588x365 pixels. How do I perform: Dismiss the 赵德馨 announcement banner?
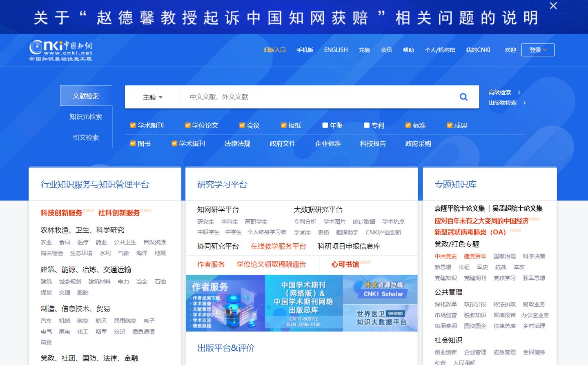click(553, 6)
